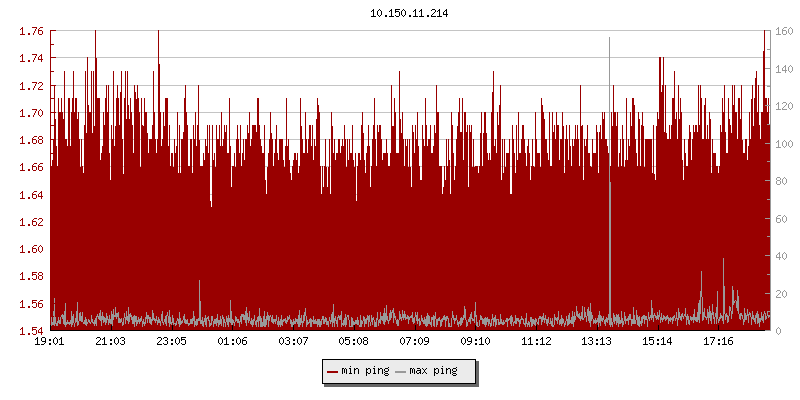
Task: Click the 160 right axis value
Action: pyautogui.click(x=782, y=31)
